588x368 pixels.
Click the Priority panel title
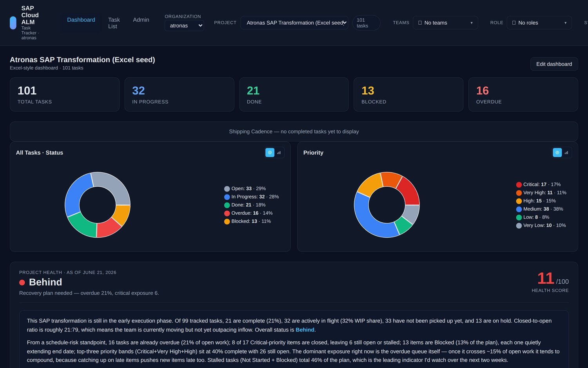[313, 153]
